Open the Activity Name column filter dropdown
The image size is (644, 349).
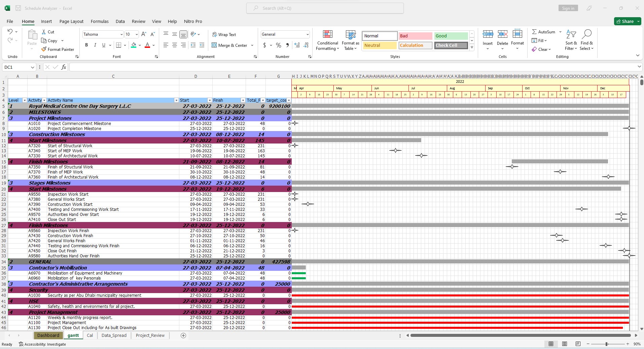click(176, 100)
